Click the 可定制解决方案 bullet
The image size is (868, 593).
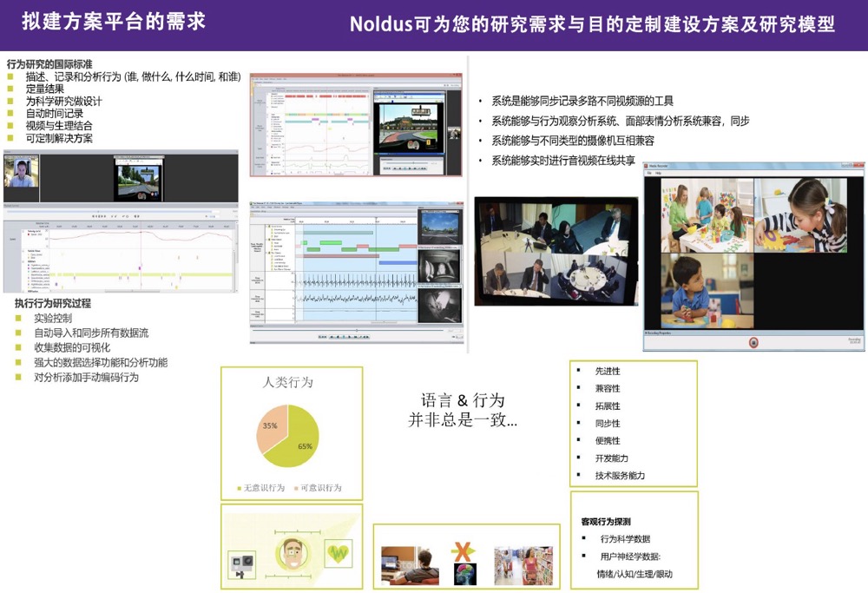pyautogui.click(x=59, y=138)
